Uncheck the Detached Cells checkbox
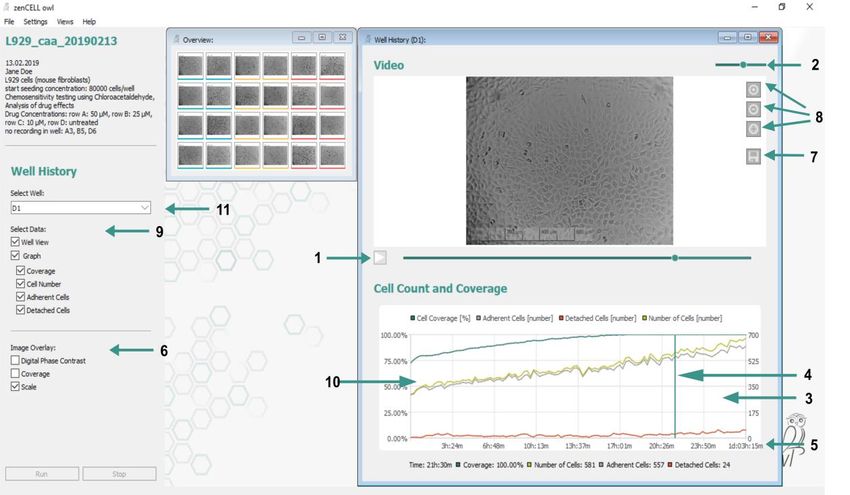The image size is (850, 495). coord(21,310)
